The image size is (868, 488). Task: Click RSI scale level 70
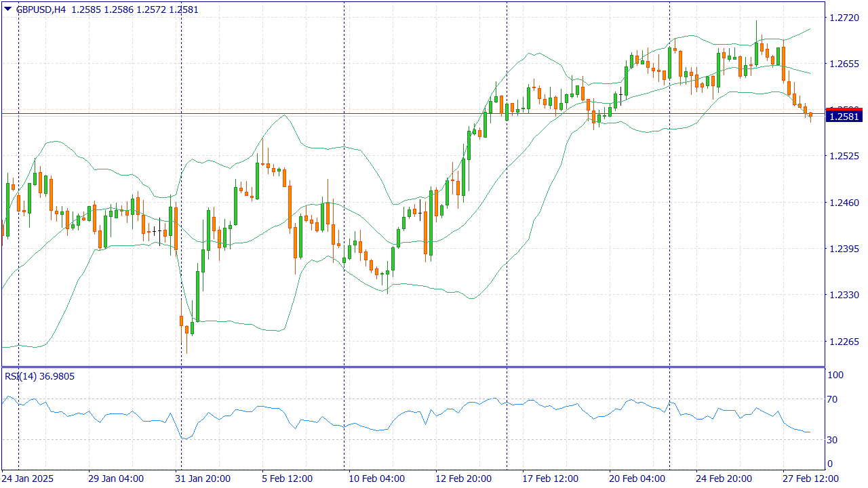tap(833, 399)
